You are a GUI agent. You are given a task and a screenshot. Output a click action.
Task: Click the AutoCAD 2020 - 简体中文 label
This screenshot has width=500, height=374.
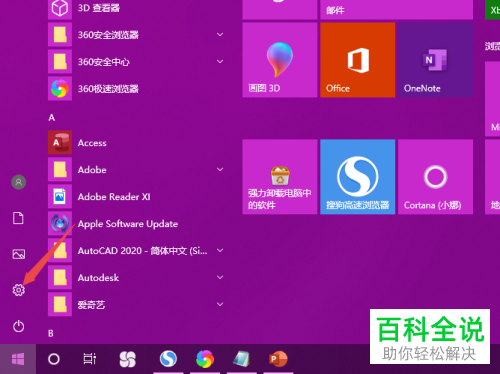142,251
